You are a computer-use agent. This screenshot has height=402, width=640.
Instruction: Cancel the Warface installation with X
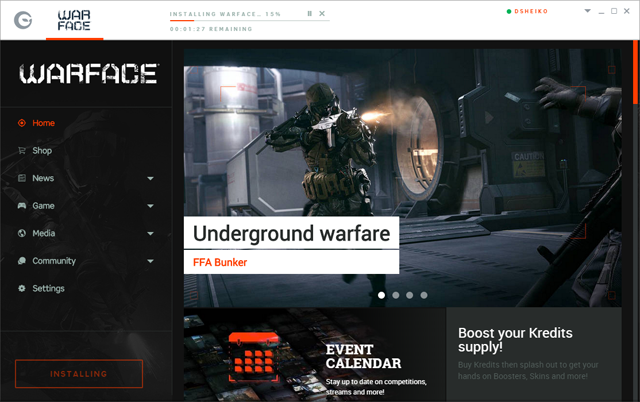[322, 14]
